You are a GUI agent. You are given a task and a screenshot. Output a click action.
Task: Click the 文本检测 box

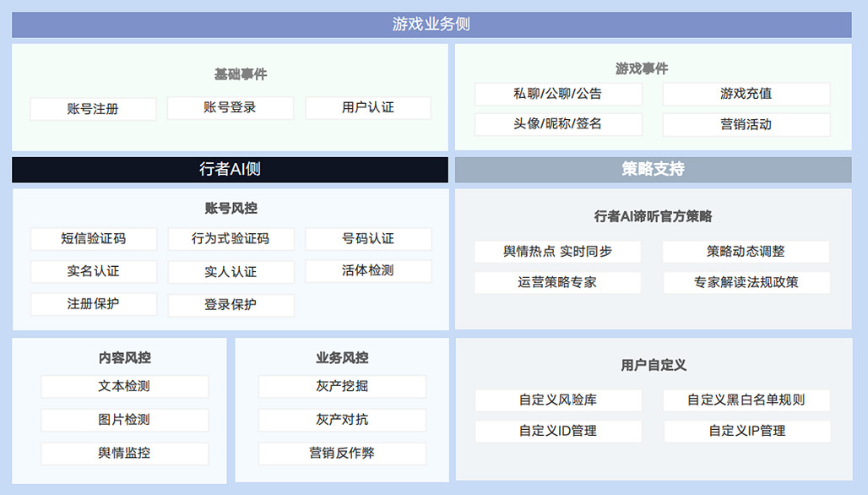pyautogui.click(x=124, y=387)
